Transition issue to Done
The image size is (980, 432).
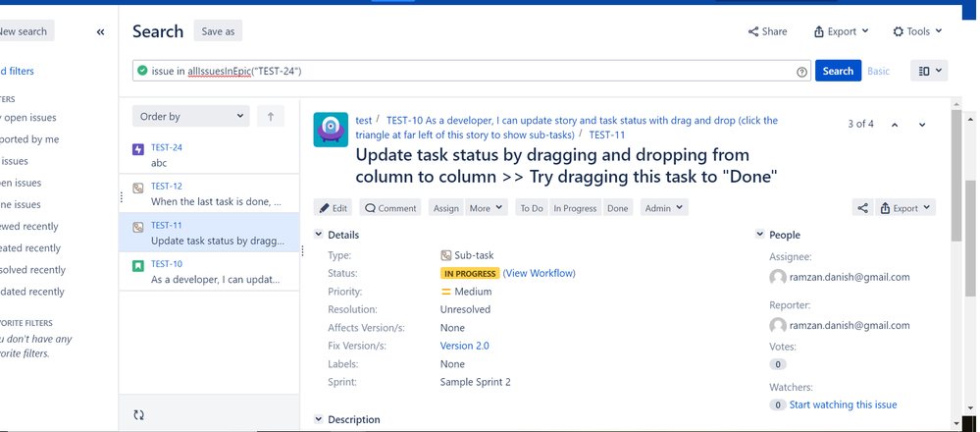[617, 208]
